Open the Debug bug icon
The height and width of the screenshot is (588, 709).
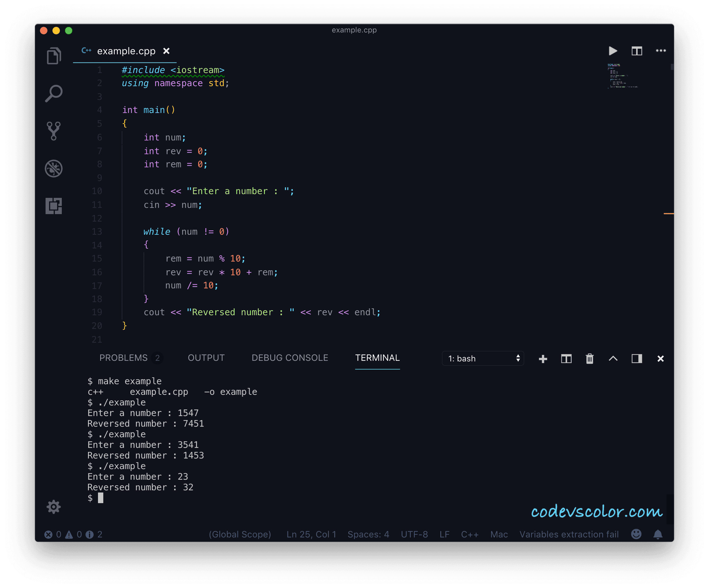54,168
